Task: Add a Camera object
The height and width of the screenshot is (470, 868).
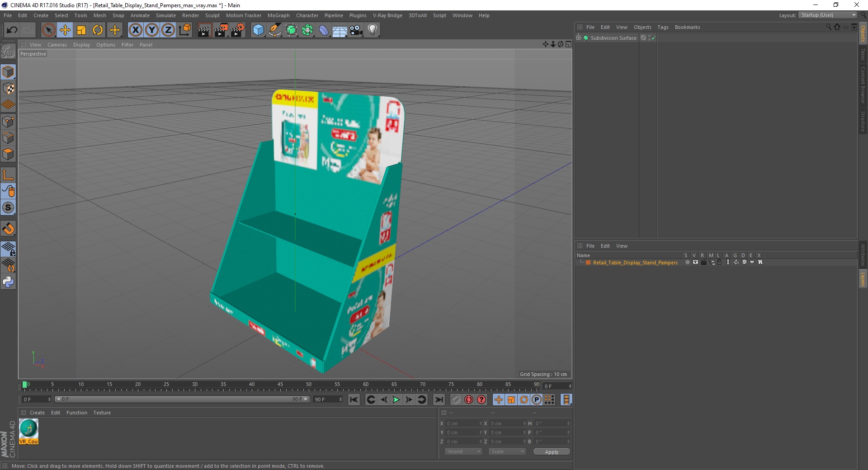Action: point(356,30)
